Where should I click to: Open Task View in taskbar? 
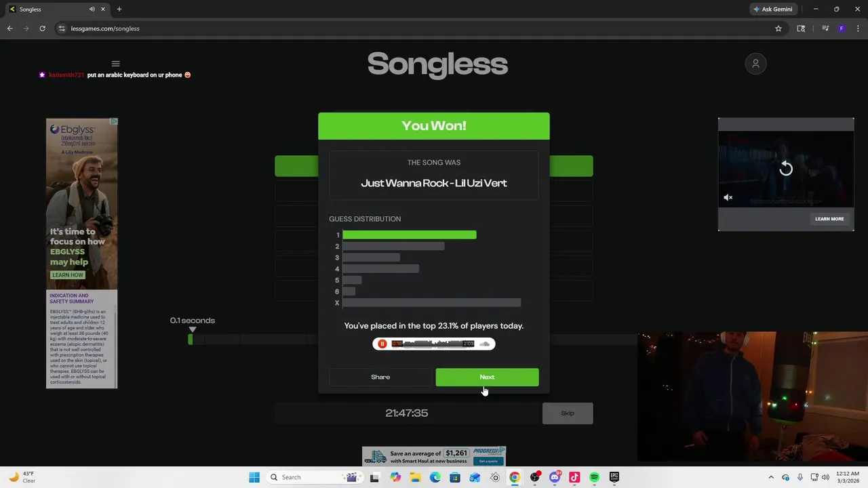(x=374, y=477)
